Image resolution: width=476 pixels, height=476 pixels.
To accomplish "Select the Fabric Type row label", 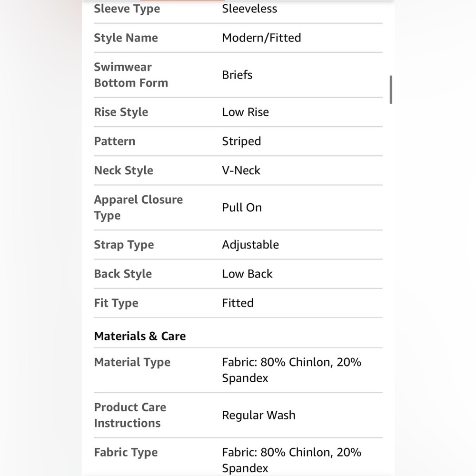I will point(126,453).
